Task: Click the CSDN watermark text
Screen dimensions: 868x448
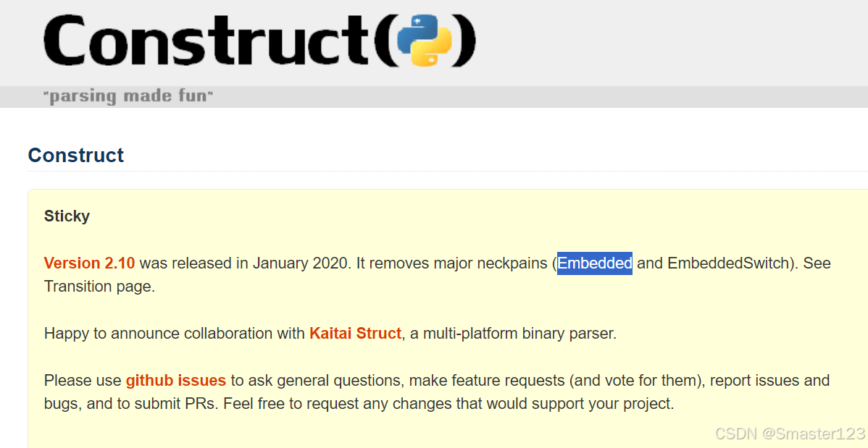Action: pyautogui.click(x=733, y=434)
